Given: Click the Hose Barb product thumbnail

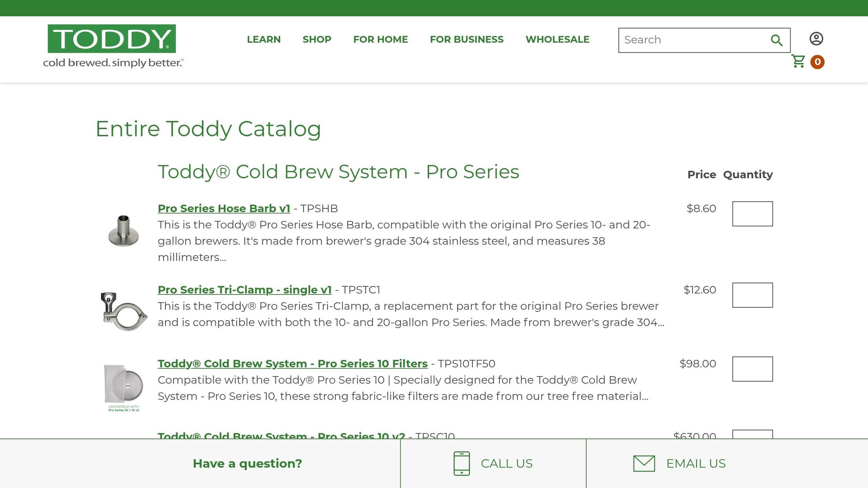Looking at the screenshot, I should [x=123, y=230].
